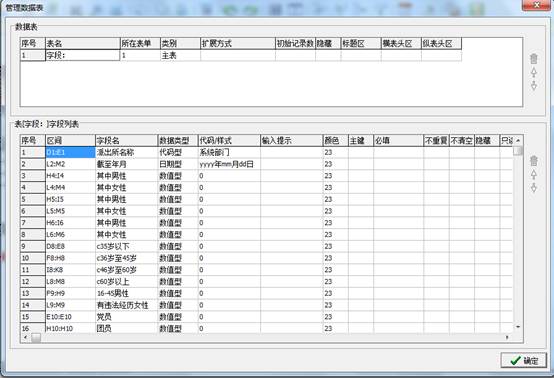The height and width of the screenshot is (378, 554).
Task: Click the 字段名 column header
Action: (x=126, y=141)
